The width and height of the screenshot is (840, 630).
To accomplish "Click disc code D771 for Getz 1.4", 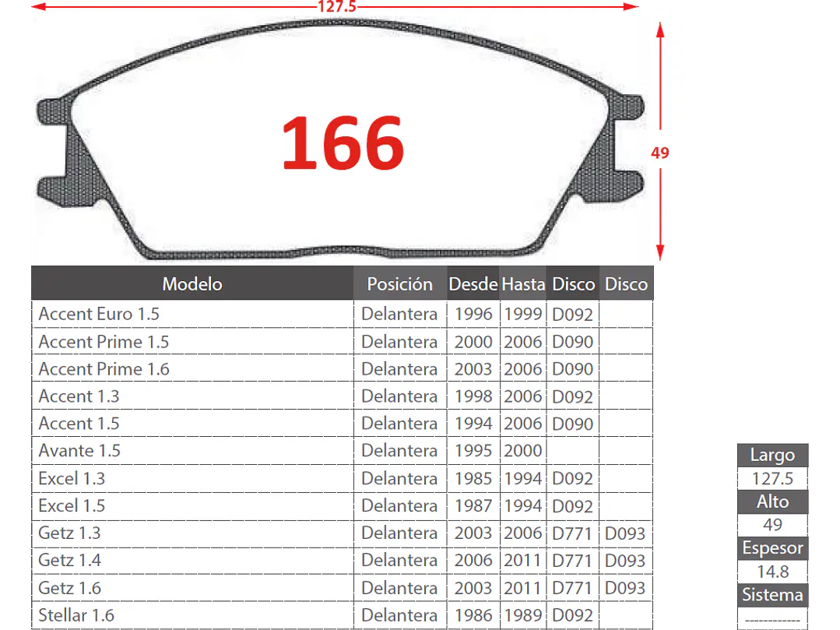I will pyautogui.click(x=572, y=560).
